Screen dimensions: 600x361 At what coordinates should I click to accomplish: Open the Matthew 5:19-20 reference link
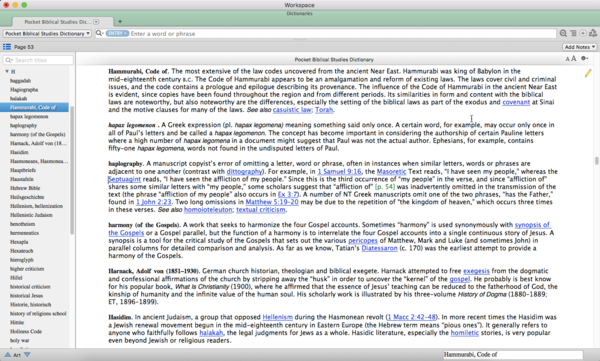272,202
